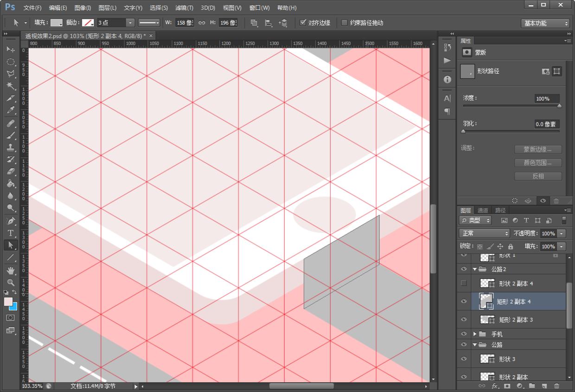Select the Eraser tool
This screenshot has height=392, width=575.
pyautogui.click(x=11, y=172)
